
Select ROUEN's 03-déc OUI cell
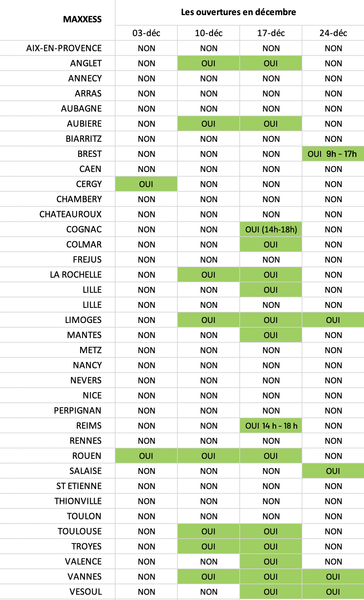(x=146, y=456)
